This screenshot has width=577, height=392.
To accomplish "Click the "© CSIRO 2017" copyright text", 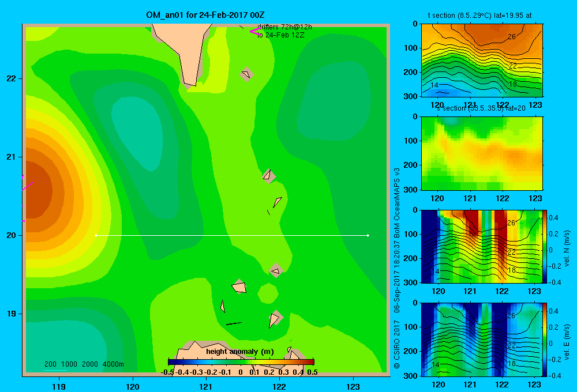I will click(397, 344).
